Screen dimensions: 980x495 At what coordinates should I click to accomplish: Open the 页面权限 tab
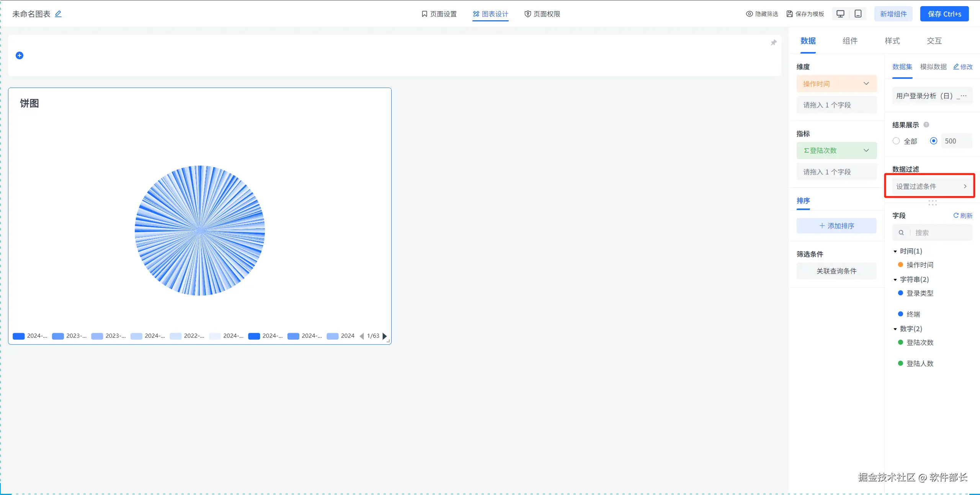click(542, 14)
